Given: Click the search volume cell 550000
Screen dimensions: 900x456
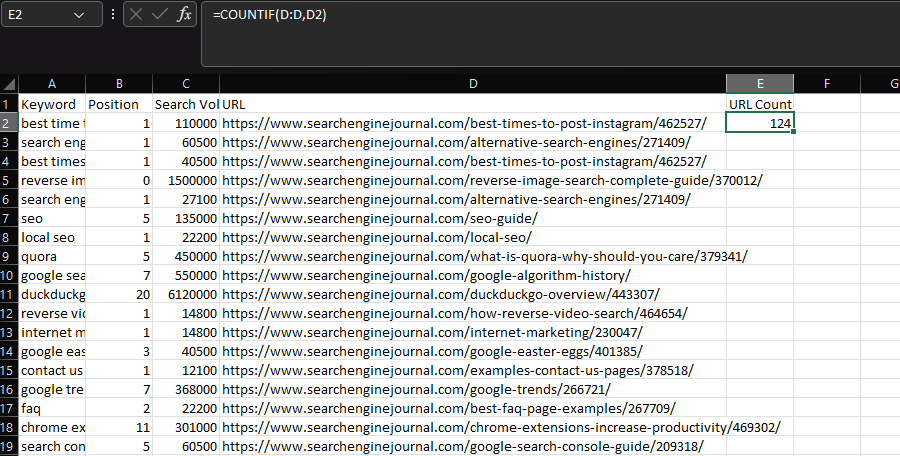Looking at the screenshot, I should pyautogui.click(x=186, y=275).
